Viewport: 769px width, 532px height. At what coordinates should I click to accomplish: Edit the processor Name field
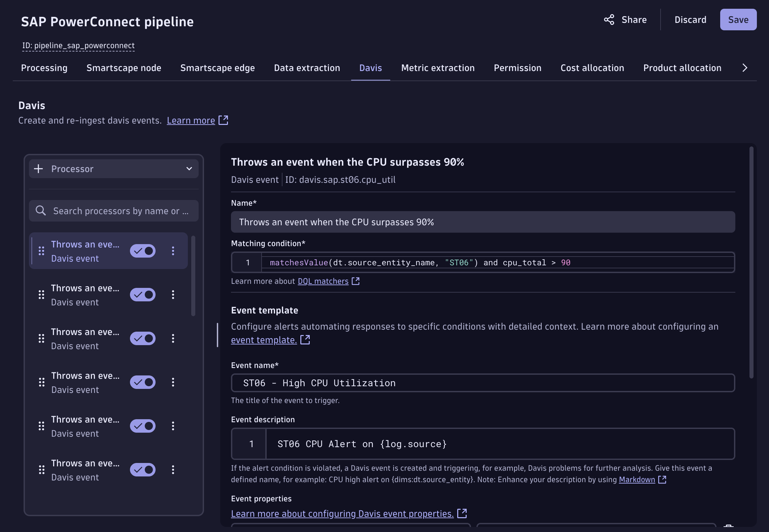coord(483,222)
